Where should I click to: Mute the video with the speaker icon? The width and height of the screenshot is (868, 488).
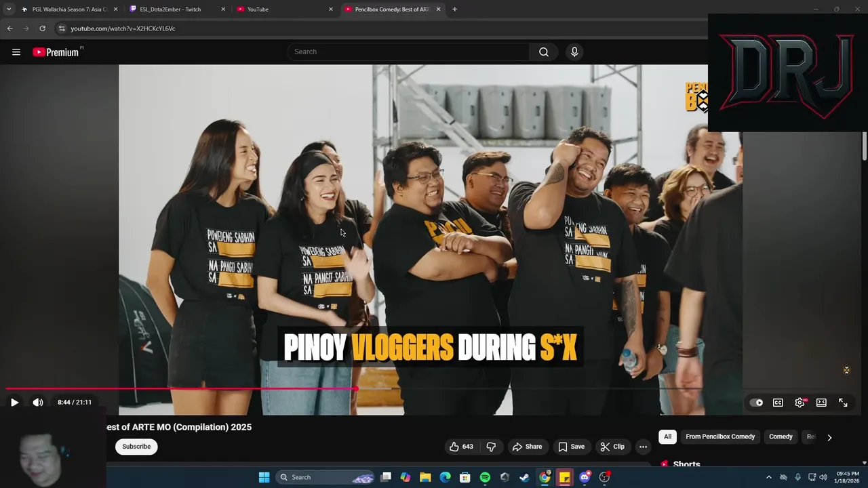(38, 403)
